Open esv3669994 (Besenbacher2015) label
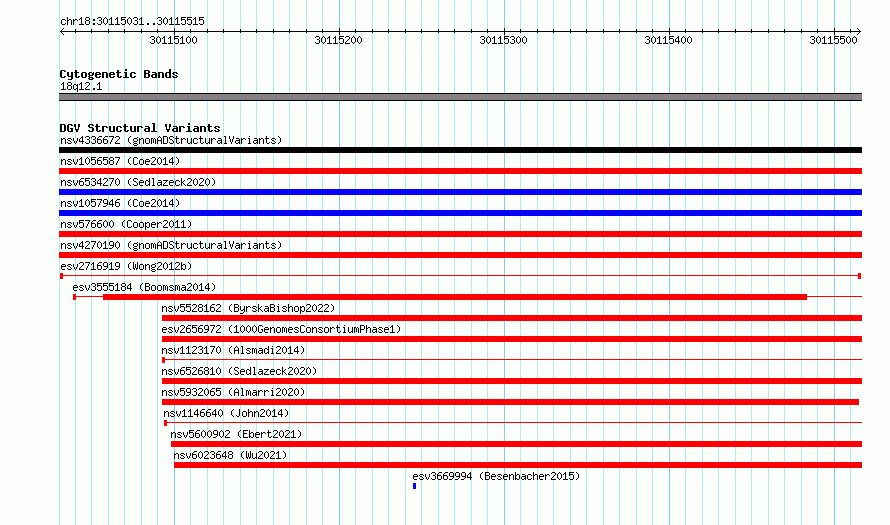The image size is (890, 525). pos(496,476)
